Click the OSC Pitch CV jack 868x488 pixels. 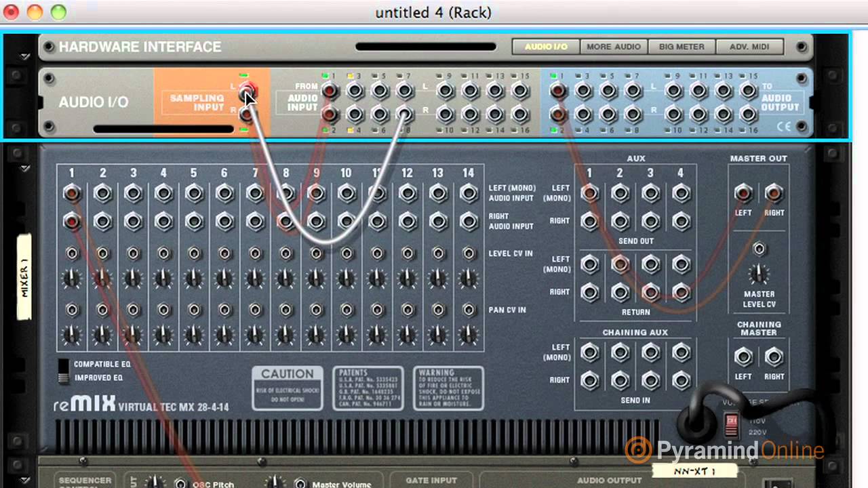click(180, 484)
